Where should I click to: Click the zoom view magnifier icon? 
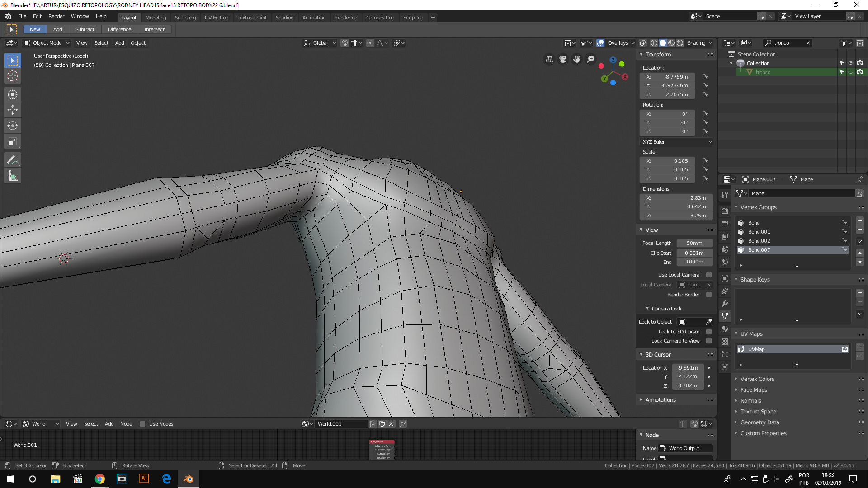590,59
